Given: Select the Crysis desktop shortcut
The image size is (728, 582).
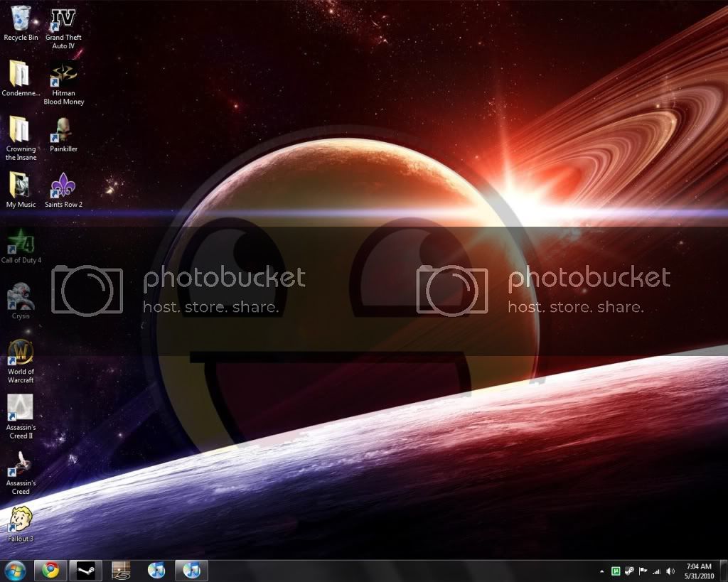Looking at the screenshot, I should [21, 298].
